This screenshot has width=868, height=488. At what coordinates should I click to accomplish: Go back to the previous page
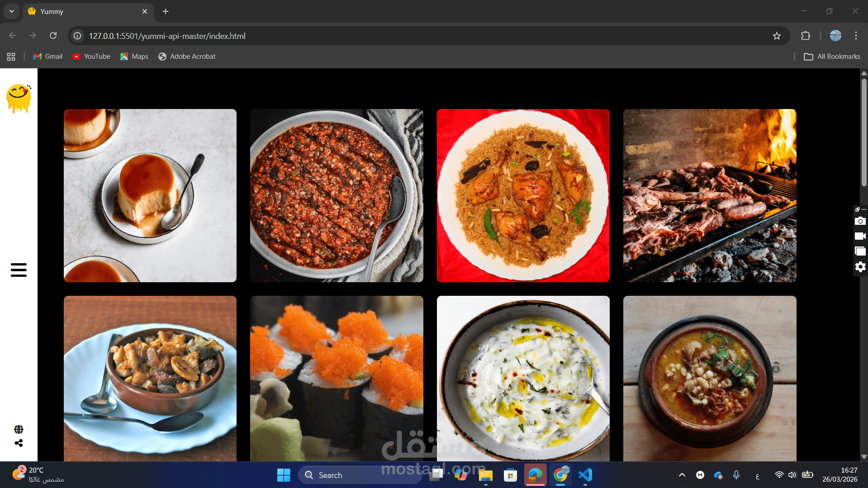pos(13,36)
